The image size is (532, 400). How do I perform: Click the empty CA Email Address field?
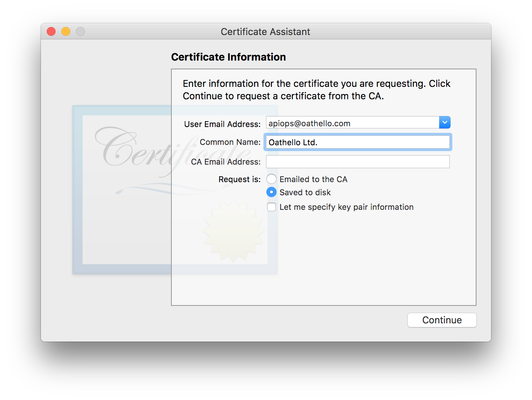(358, 162)
